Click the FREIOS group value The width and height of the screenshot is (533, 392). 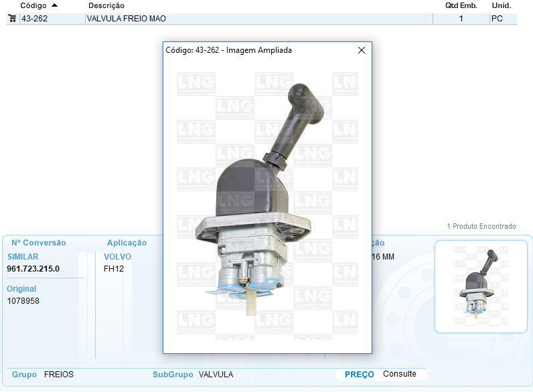pyautogui.click(x=59, y=375)
